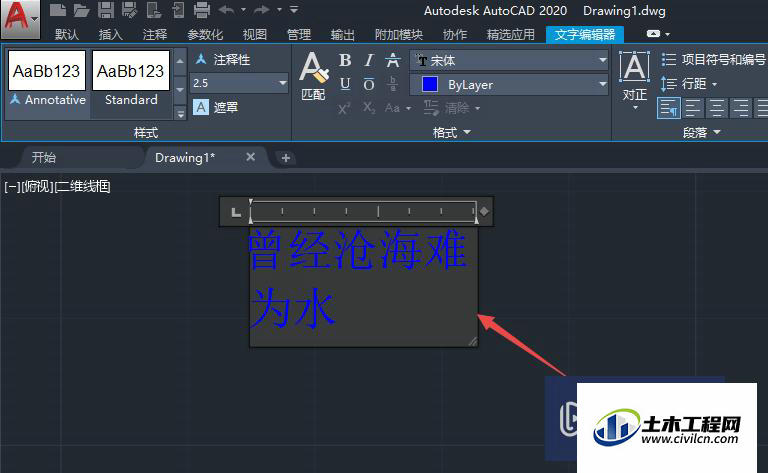Click the [二维线框] visual style label
Viewport: 768px width, 473px height.
[83, 187]
